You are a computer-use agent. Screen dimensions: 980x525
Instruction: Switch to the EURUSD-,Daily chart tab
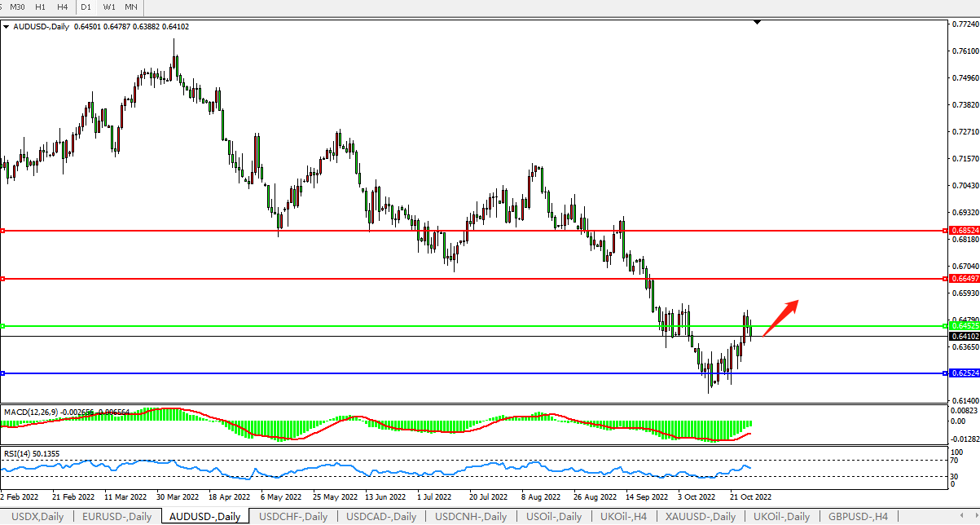[116, 516]
